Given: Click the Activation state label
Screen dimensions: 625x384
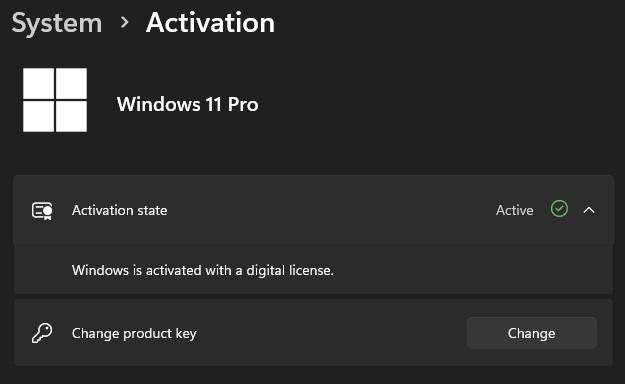Looking at the screenshot, I should point(120,210).
